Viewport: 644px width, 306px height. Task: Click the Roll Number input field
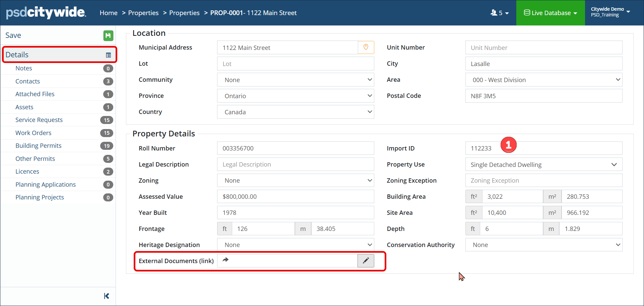pyautogui.click(x=295, y=148)
